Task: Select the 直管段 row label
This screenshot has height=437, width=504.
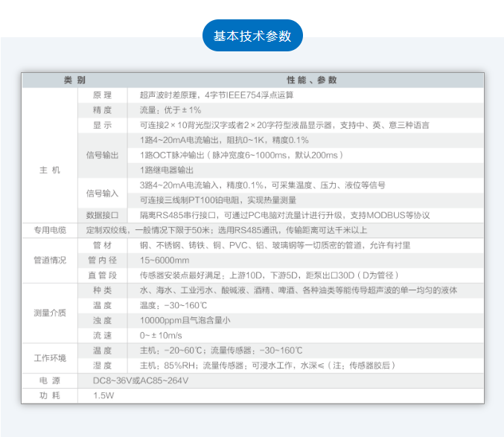Action: pyautogui.click(x=102, y=275)
